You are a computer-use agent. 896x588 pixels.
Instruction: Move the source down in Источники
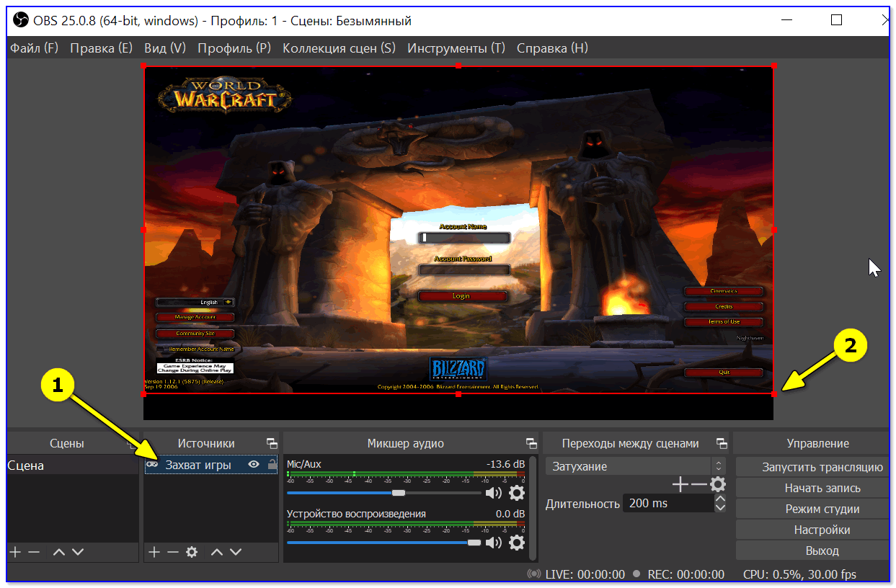(x=236, y=552)
